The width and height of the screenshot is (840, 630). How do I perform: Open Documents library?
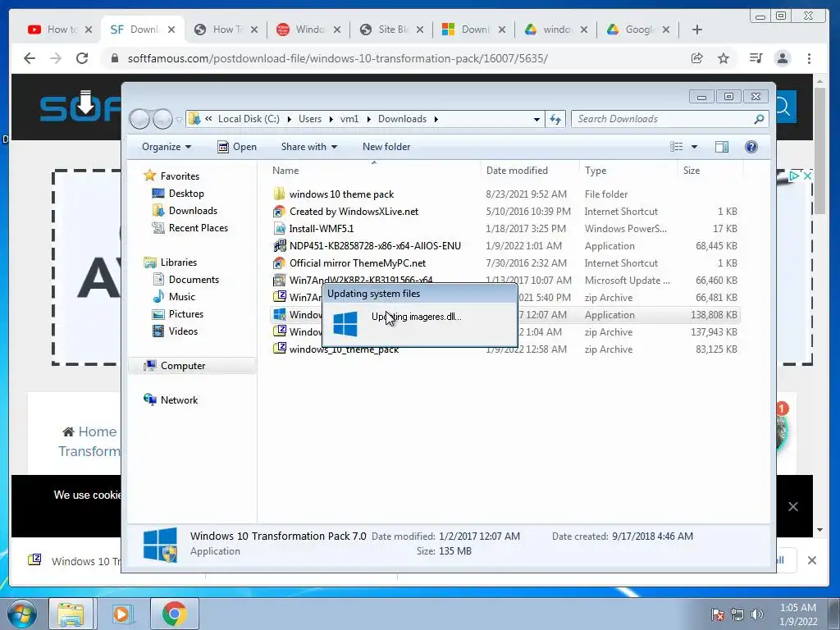click(194, 280)
